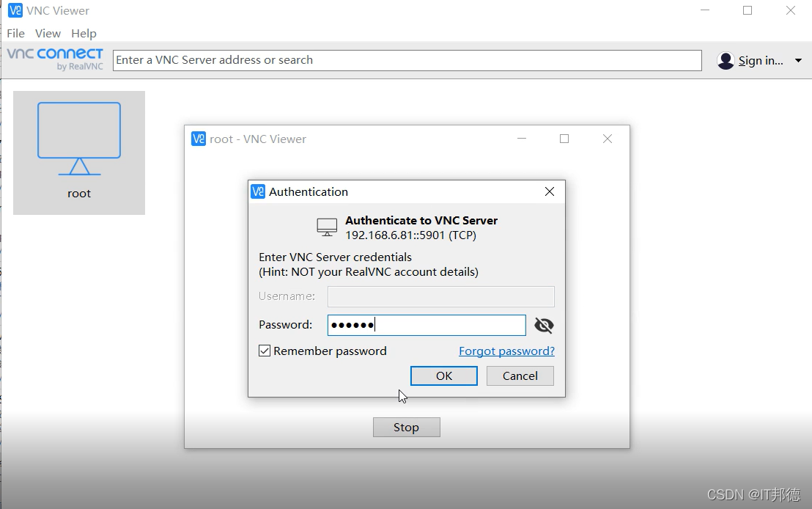Click the user account avatar icon
Image resolution: width=812 pixels, height=509 pixels.
[726, 61]
